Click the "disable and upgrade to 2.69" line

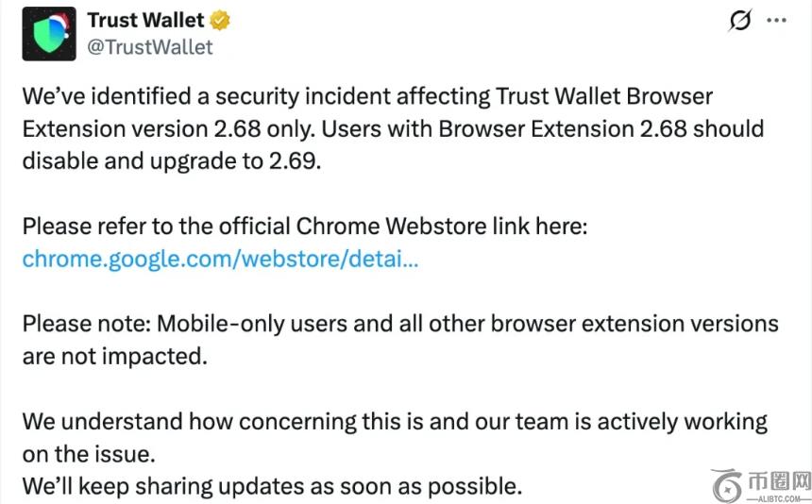(172, 161)
